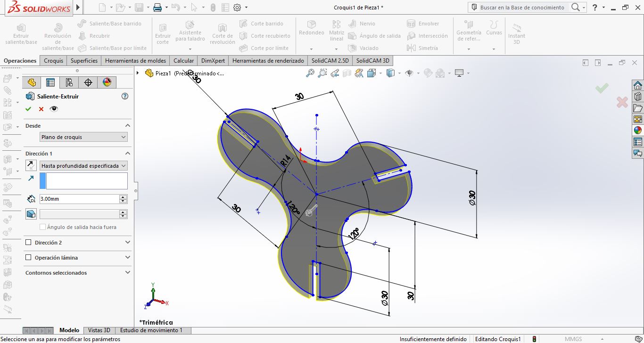The width and height of the screenshot is (644, 343).
Task: Open Appearances and scenes task pane tab
Action: click(638, 131)
